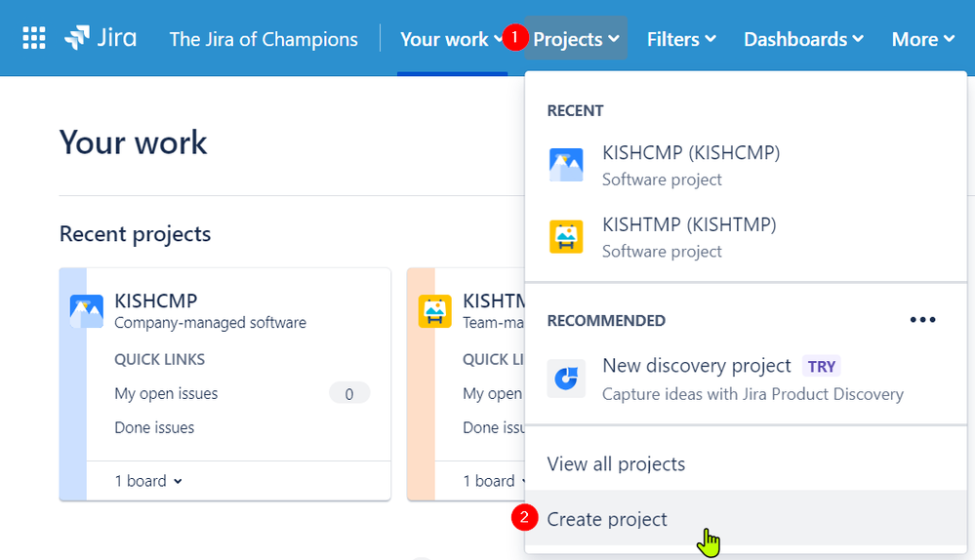Expand the 1 board dropdown on the KISHTMP card

(495, 480)
